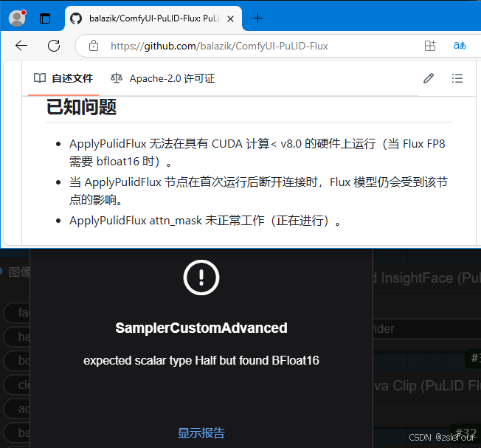Switch to the Apache-2.0 许可证 tab
481x448 pixels.
pos(162,78)
